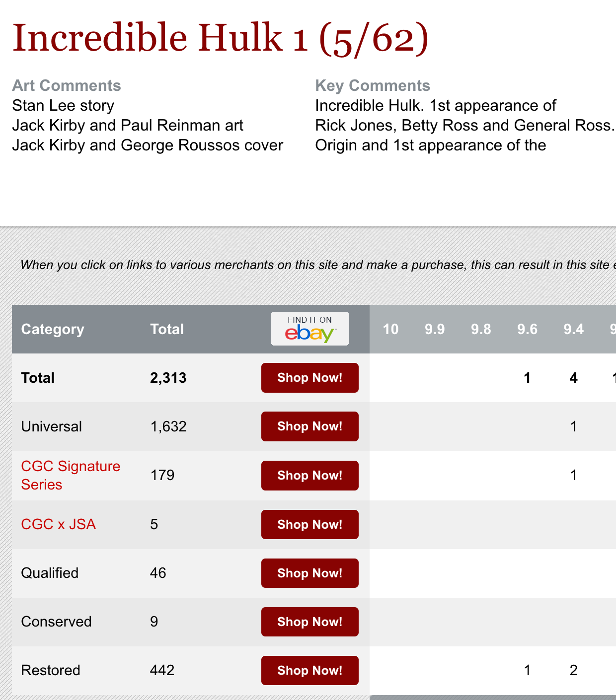Click Shop Now for CGC Signature Series

point(309,476)
